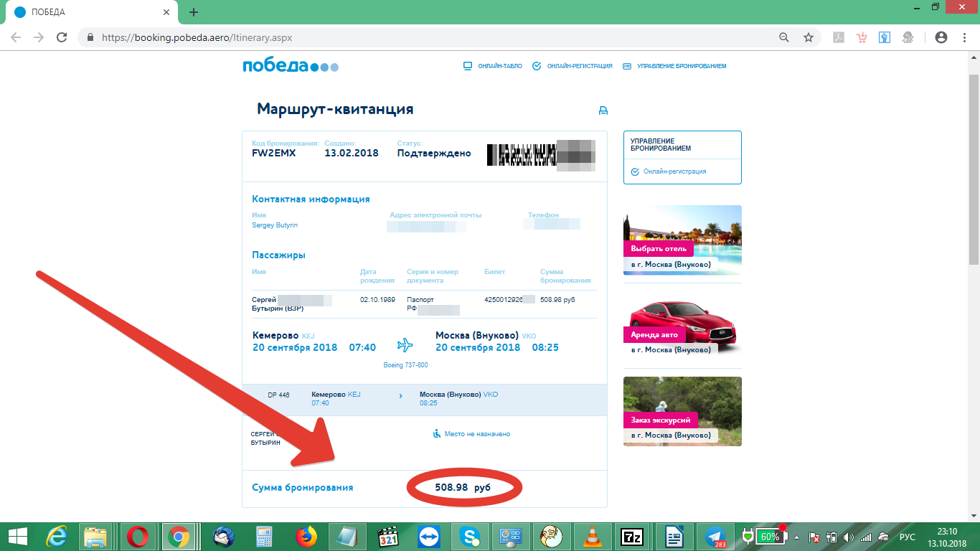This screenshot has width=980, height=551.
Task: Click the red shopping cart extension icon
Action: [x=862, y=37]
